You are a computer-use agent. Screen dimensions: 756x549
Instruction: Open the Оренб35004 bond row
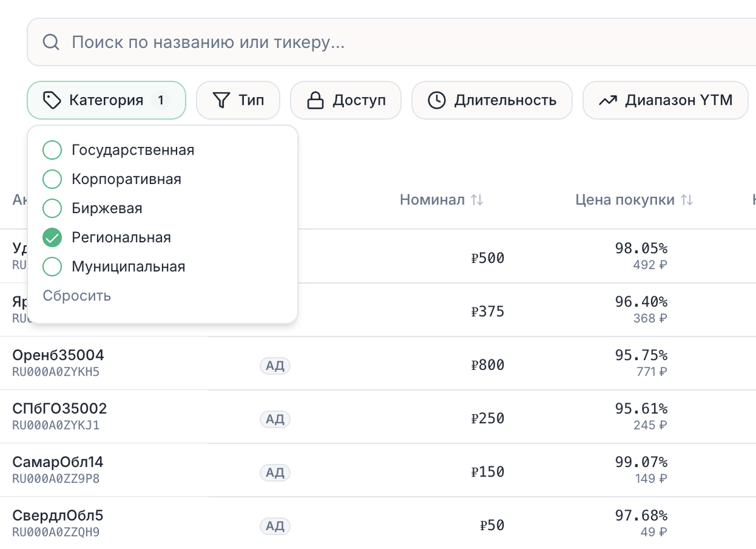(x=58, y=355)
